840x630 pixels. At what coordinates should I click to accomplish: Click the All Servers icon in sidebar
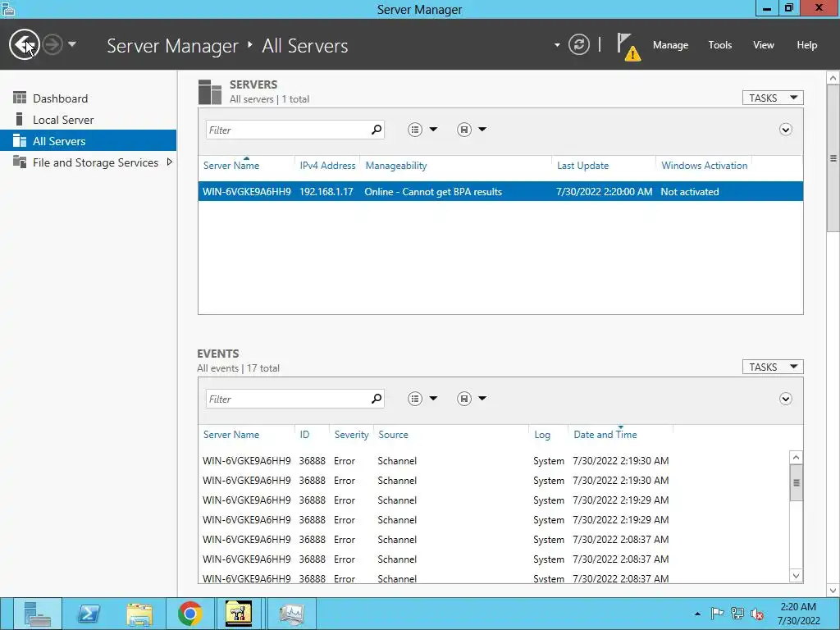[x=20, y=140]
